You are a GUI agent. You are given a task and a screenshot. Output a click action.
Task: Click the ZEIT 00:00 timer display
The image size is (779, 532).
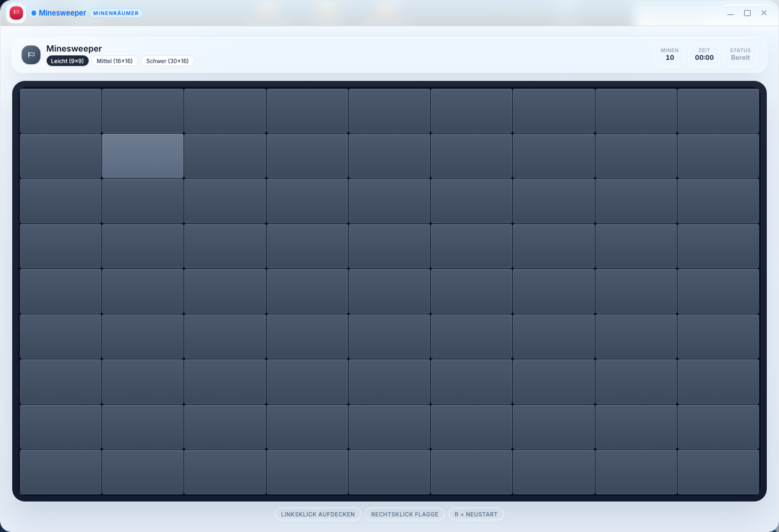point(704,54)
